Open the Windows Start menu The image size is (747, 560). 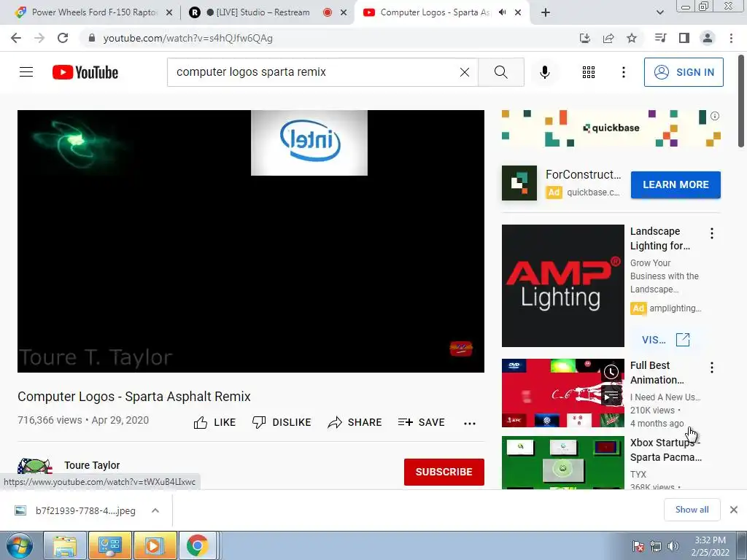[x=20, y=545]
